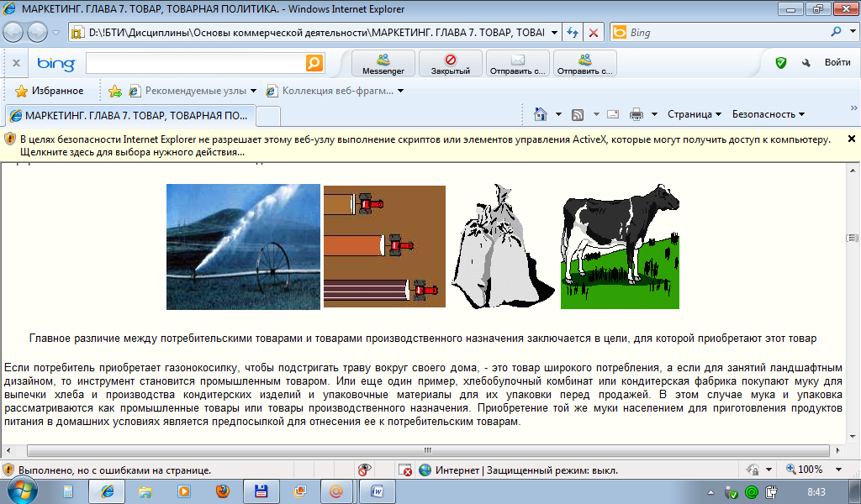Click the vertical scrollbar thumb
Viewport: 861px width, 504px height.
point(853,238)
